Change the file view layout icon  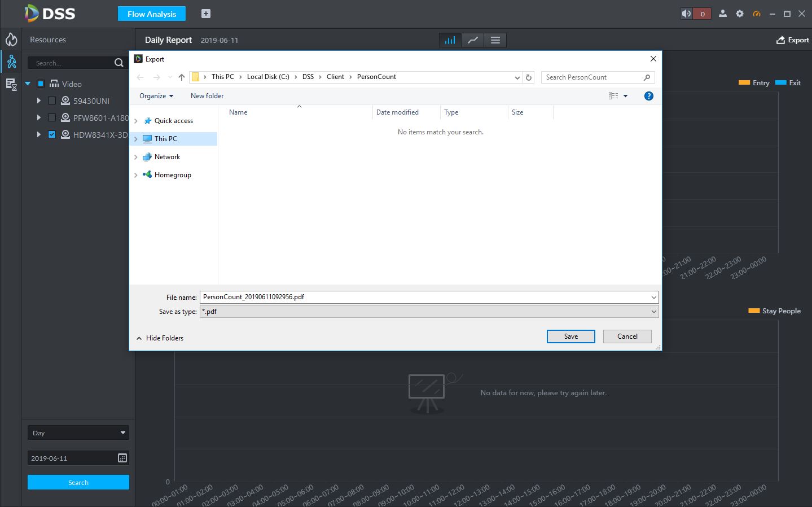[x=613, y=96]
